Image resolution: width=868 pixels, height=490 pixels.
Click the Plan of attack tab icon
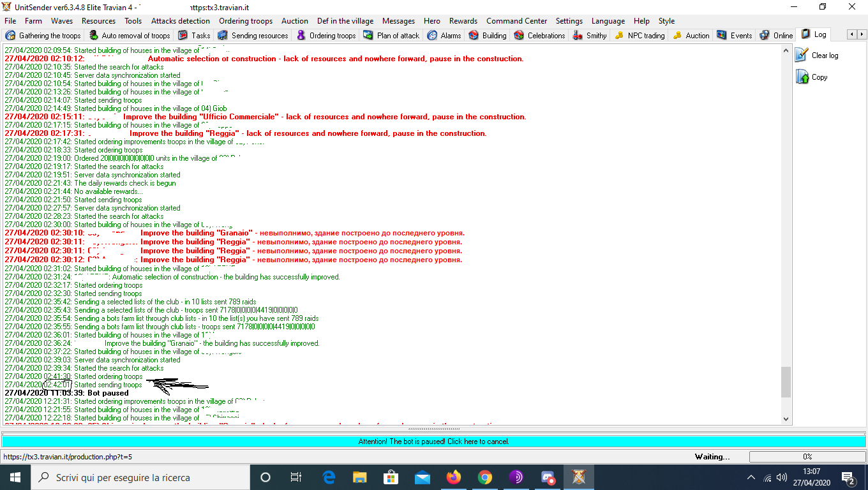(x=368, y=36)
